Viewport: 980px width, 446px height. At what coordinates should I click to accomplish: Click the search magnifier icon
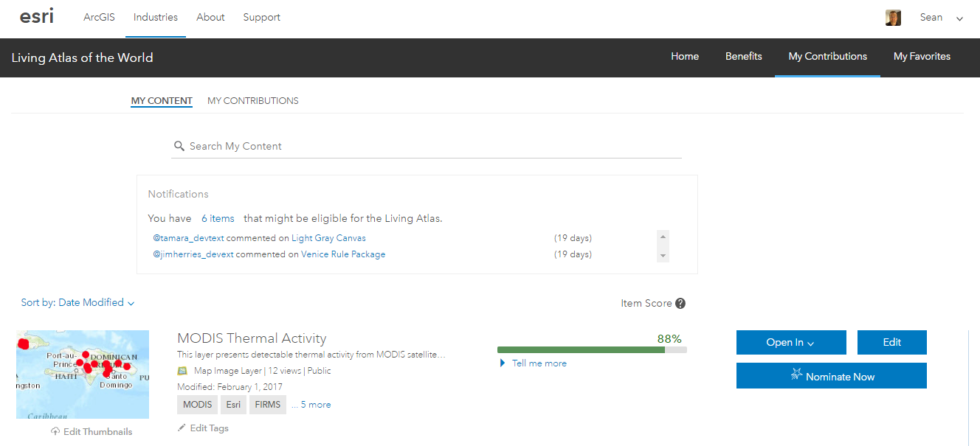[x=179, y=146]
